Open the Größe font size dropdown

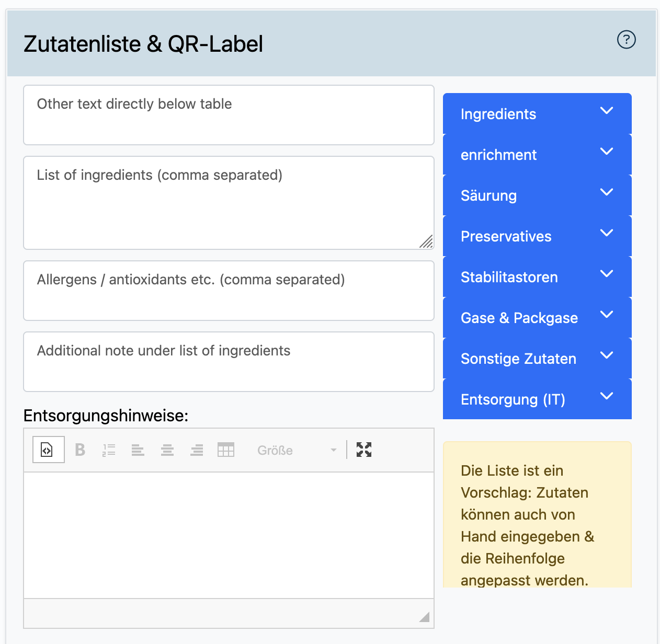296,450
